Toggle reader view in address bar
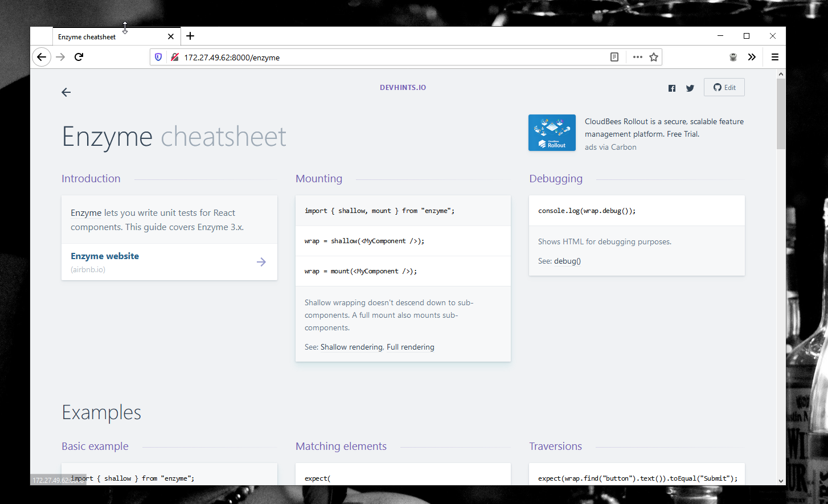 coord(614,57)
